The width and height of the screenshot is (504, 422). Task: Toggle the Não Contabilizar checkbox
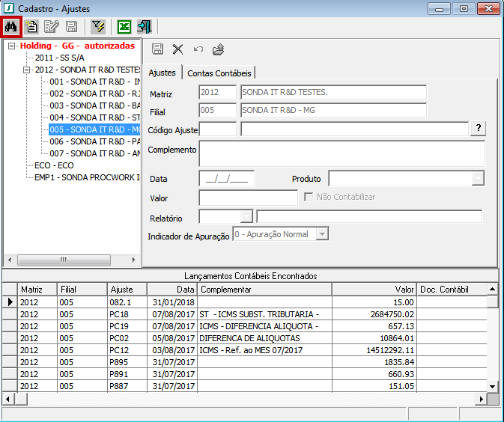pyautogui.click(x=309, y=197)
